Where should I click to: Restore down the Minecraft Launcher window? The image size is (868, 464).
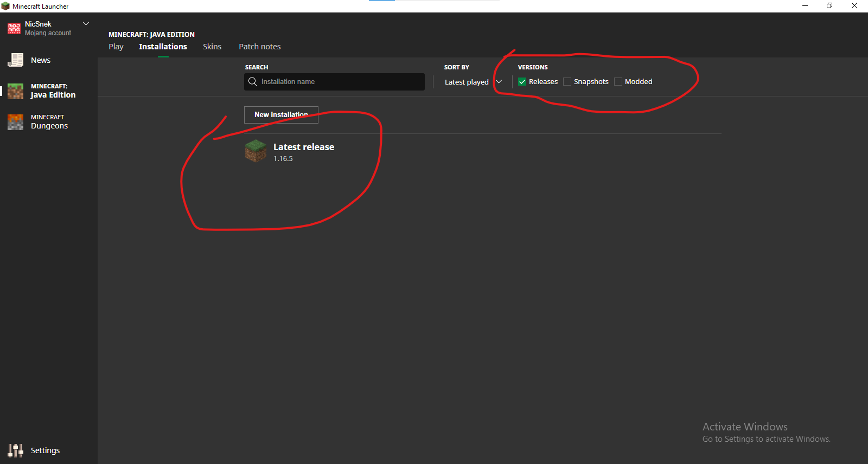[x=829, y=6]
